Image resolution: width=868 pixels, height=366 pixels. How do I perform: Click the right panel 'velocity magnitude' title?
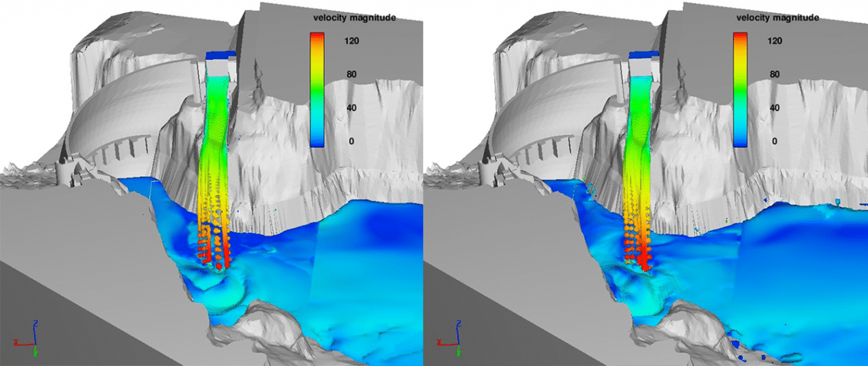pos(778,18)
